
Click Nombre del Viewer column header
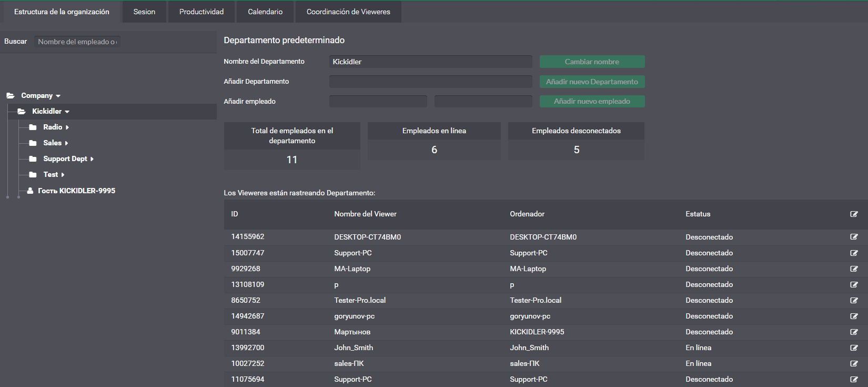coord(365,214)
